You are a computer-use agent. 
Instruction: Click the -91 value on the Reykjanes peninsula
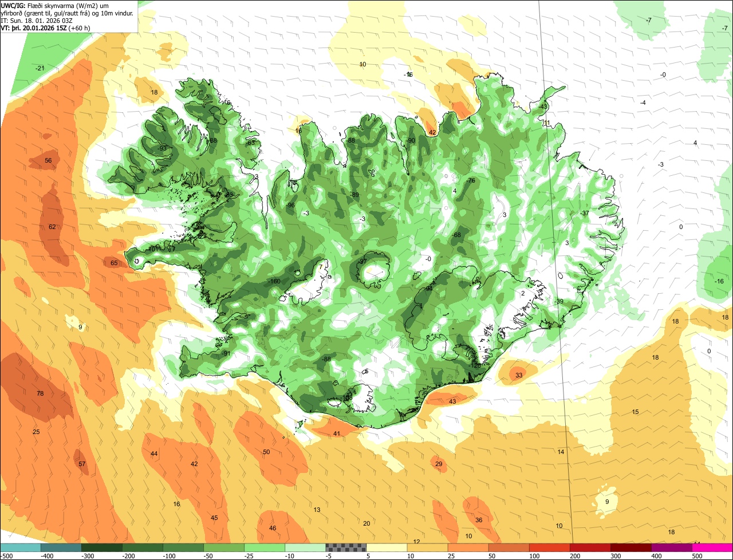point(226,353)
